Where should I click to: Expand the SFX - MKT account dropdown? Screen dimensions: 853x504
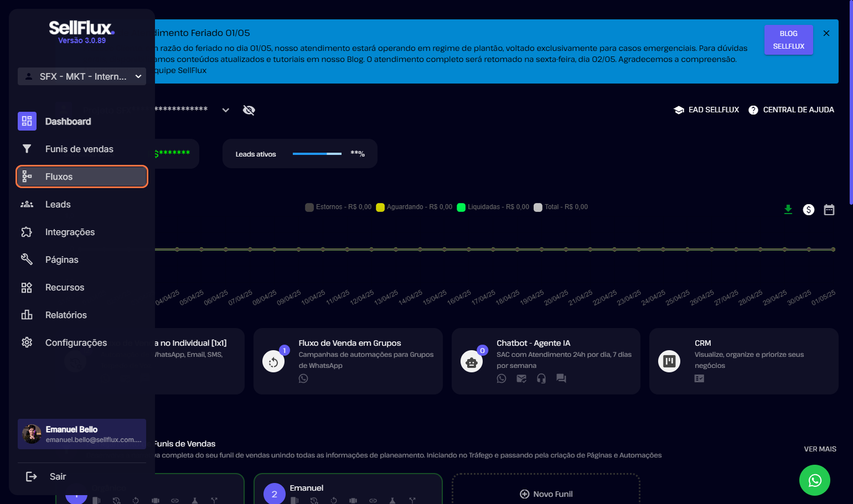82,76
